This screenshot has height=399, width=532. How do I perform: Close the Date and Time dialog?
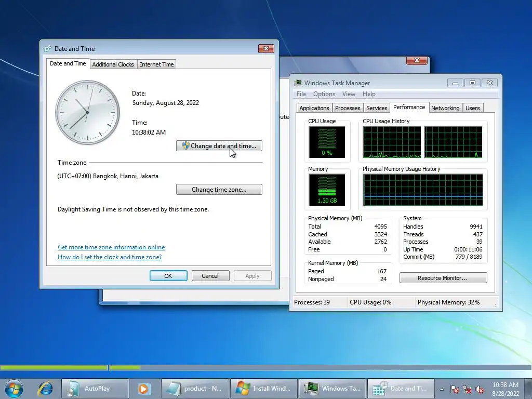(x=267, y=48)
